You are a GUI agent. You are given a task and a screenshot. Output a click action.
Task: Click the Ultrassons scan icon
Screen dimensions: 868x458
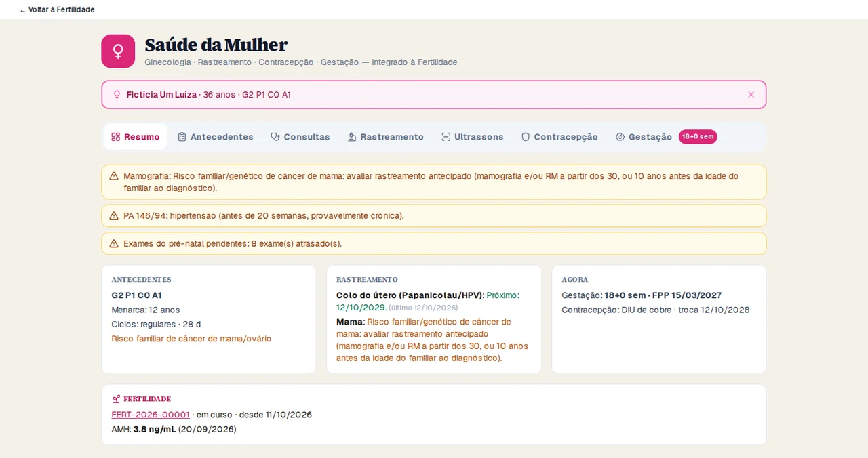coord(446,137)
